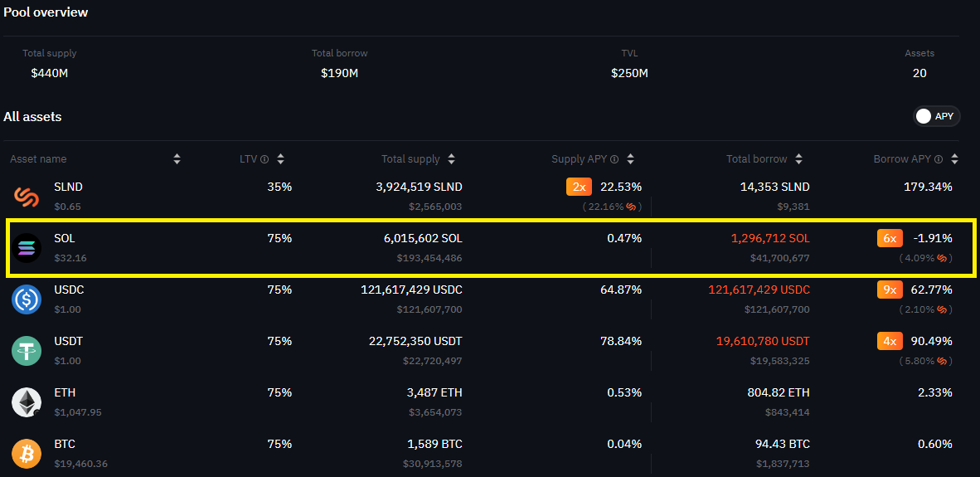980x477 pixels.
Task: Click the SLND token logo icon
Action: point(27,197)
